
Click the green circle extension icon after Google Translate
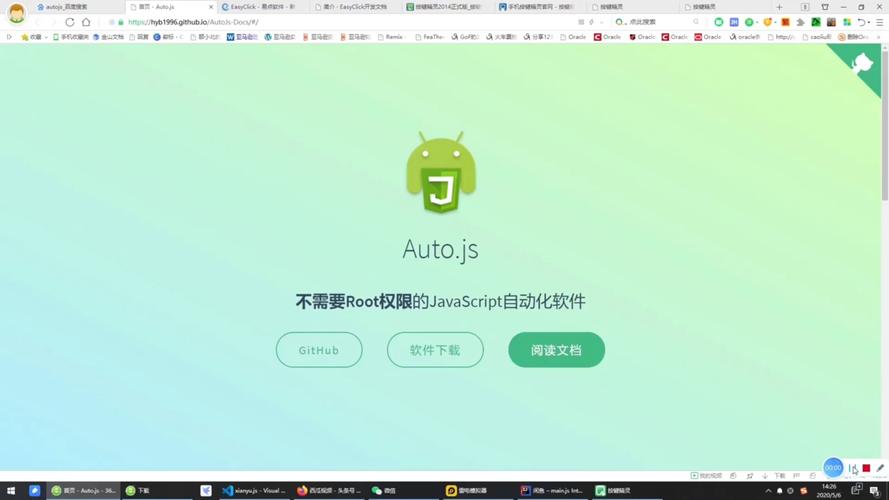click(x=749, y=22)
